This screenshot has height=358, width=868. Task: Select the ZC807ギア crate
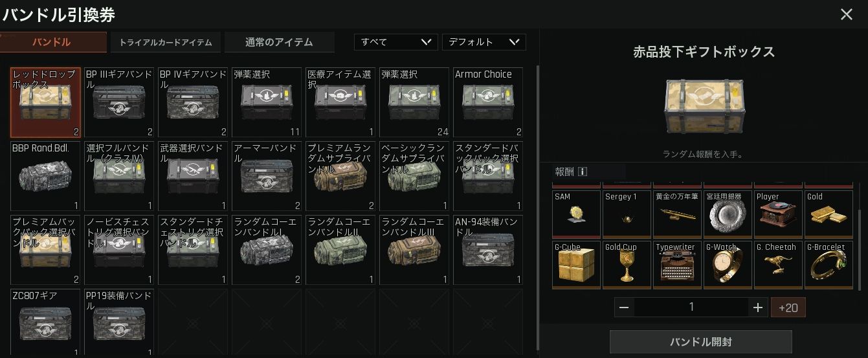[45, 323]
